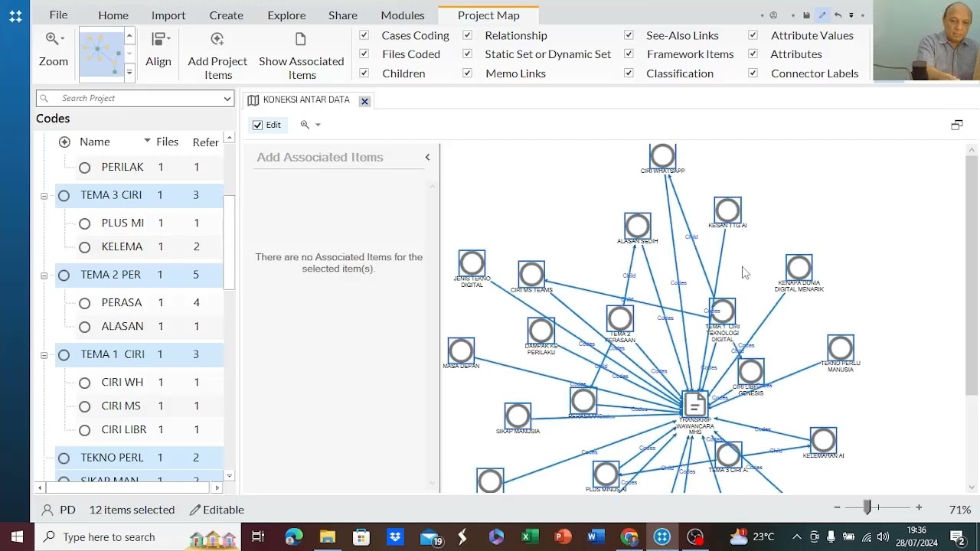The height and width of the screenshot is (551, 980).
Task: Click the add column plus icon beside Name
Action: [64, 142]
